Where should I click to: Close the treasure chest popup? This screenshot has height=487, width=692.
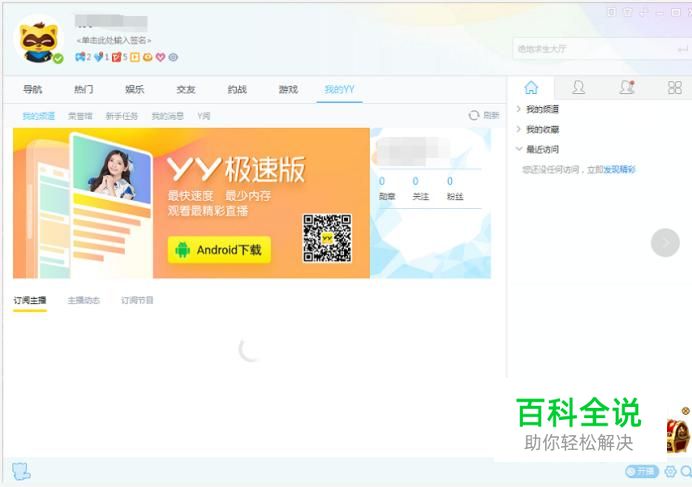click(685, 411)
